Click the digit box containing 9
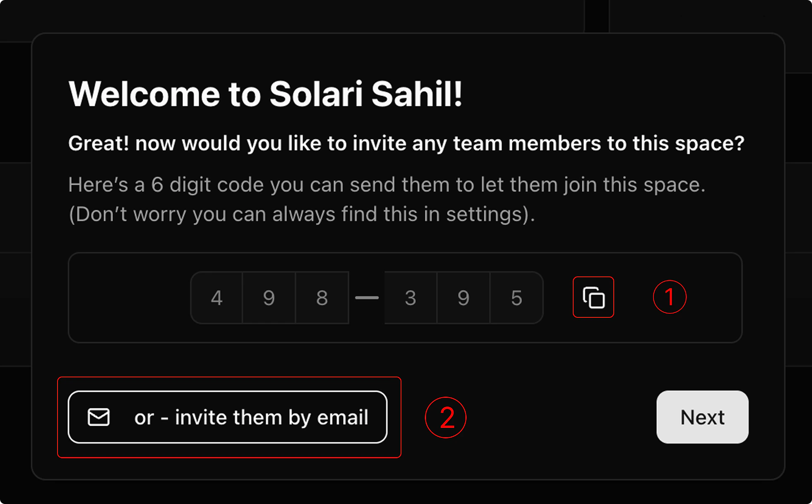 (x=269, y=297)
